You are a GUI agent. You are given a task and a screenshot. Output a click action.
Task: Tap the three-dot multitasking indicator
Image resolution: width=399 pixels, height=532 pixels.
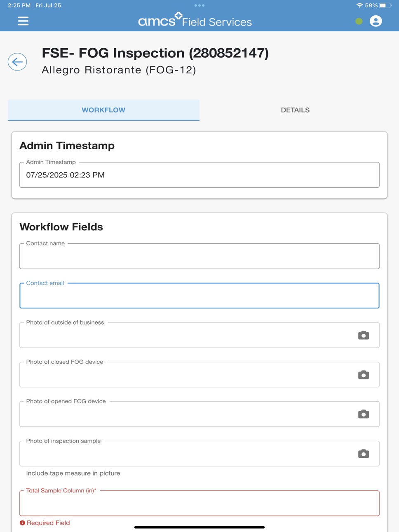[199, 5]
